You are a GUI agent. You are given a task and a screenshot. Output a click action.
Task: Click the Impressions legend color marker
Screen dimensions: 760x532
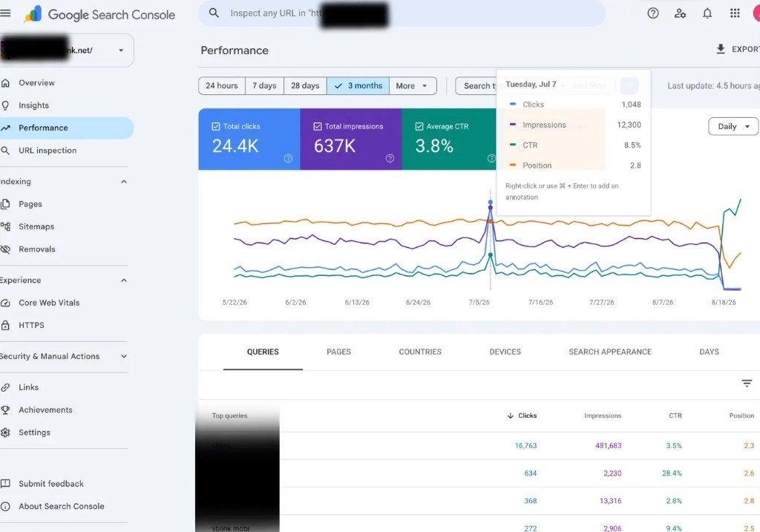(x=513, y=125)
